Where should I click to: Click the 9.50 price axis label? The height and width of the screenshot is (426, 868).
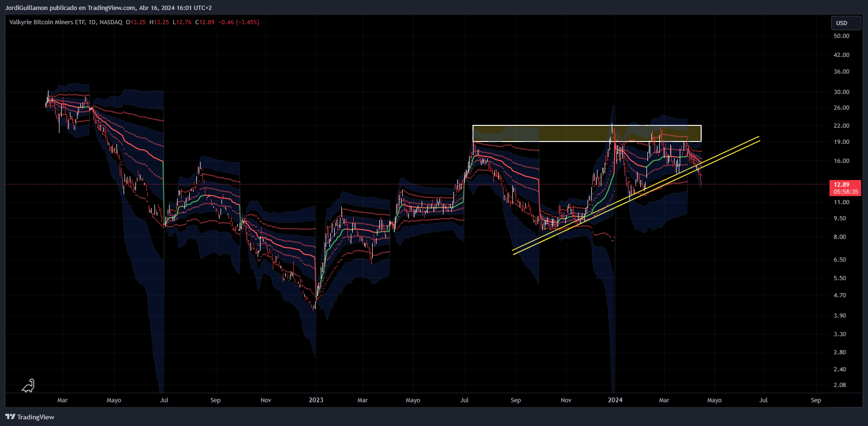pyautogui.click(x=840, y=218)
